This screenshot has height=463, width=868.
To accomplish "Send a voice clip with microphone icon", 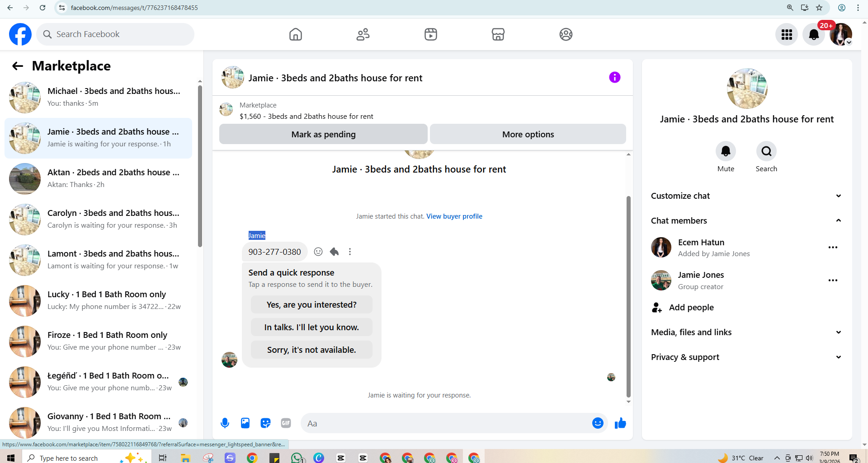I will (225, 423).
